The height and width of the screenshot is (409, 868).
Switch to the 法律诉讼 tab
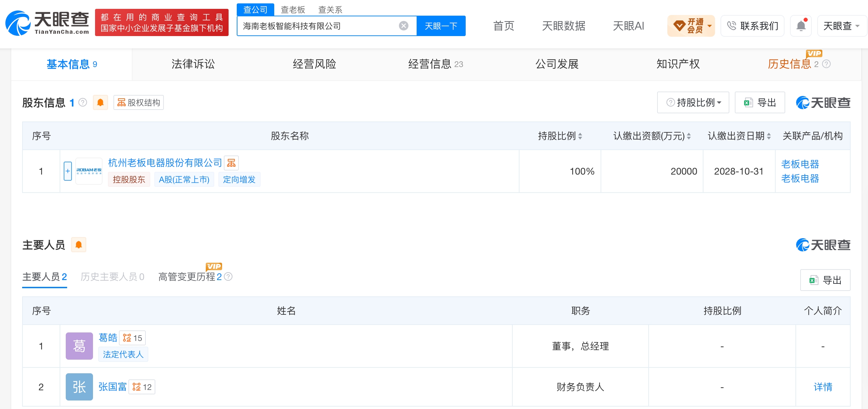point(193,64)
